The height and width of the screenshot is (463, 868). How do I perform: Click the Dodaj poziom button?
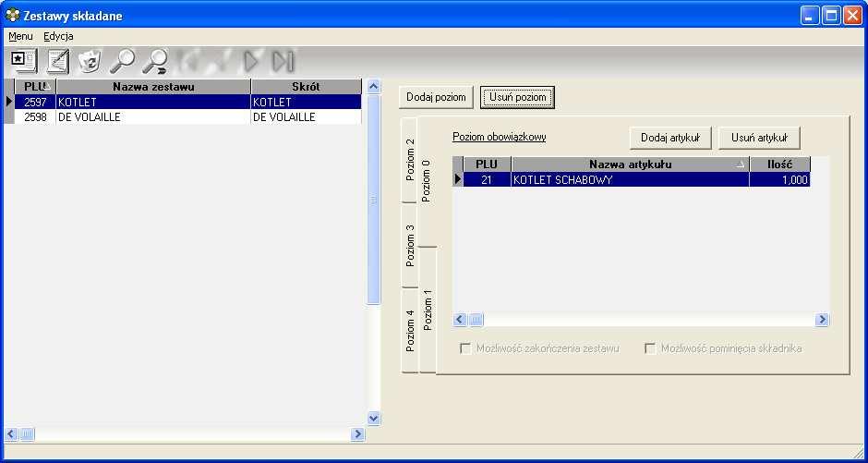pyautogui.click(x=436, y=97)
